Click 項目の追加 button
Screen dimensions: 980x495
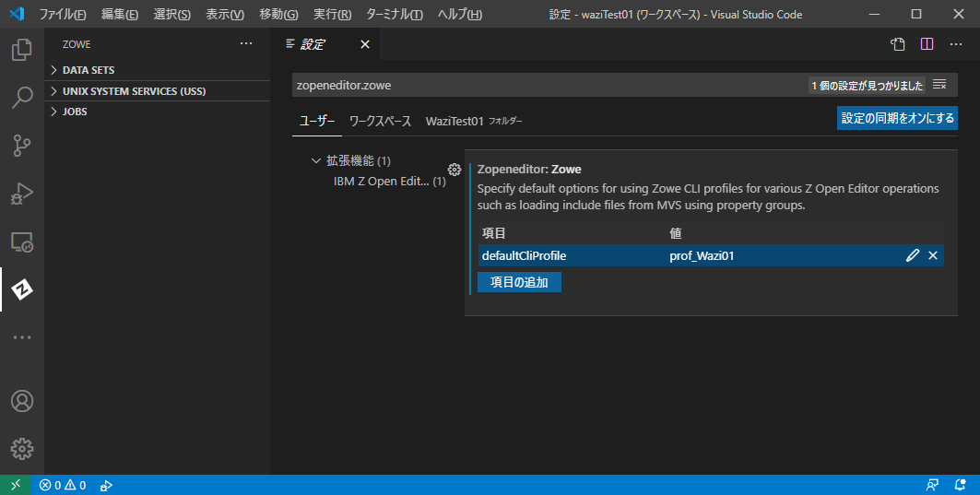coord(519,282)
